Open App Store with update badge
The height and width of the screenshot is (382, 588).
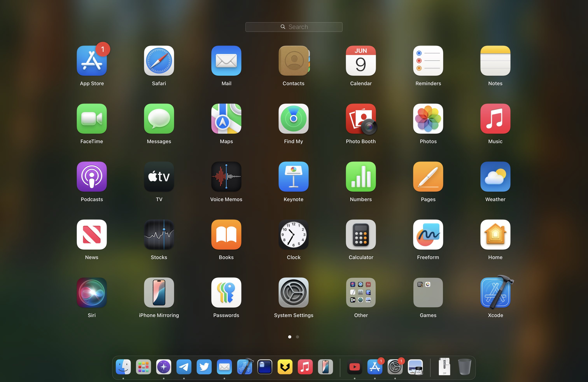point(92,61)
